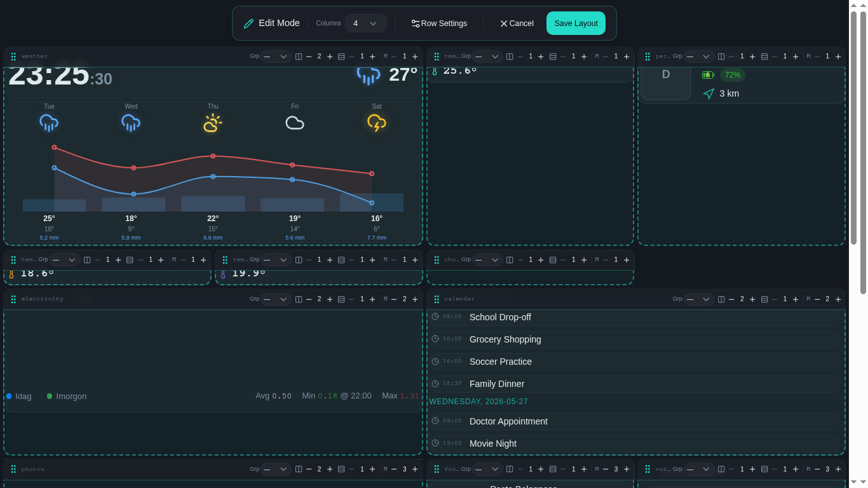Toggle the Idag series in the electricity legend
This screenshot has height=488, width=868.
click(19, 396)
